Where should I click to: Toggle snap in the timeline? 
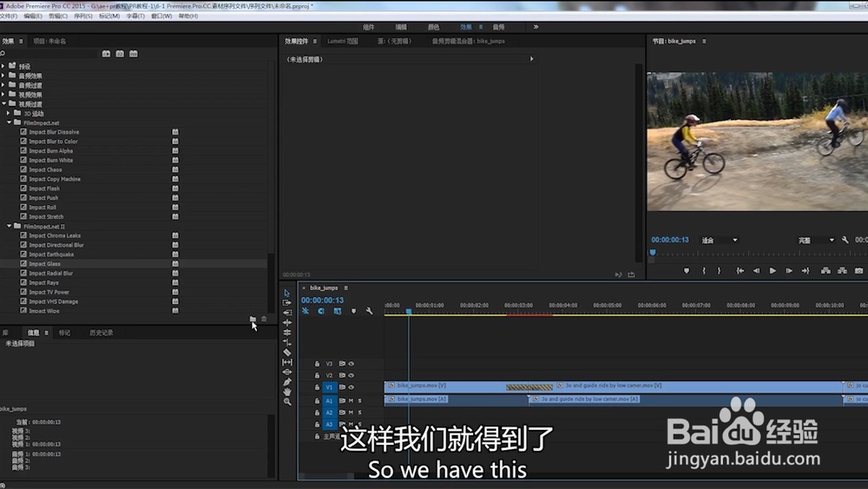point(321,311)
